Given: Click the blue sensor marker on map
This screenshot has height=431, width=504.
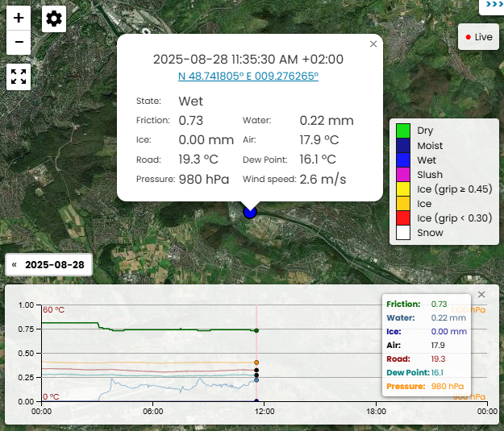Looking at the screenshot, I should 250,211.
